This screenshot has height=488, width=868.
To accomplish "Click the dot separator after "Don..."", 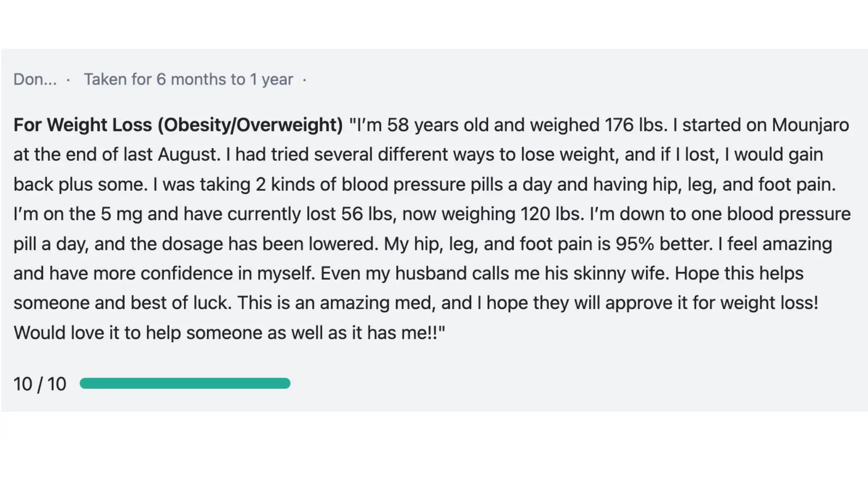I will pos(68,80).
